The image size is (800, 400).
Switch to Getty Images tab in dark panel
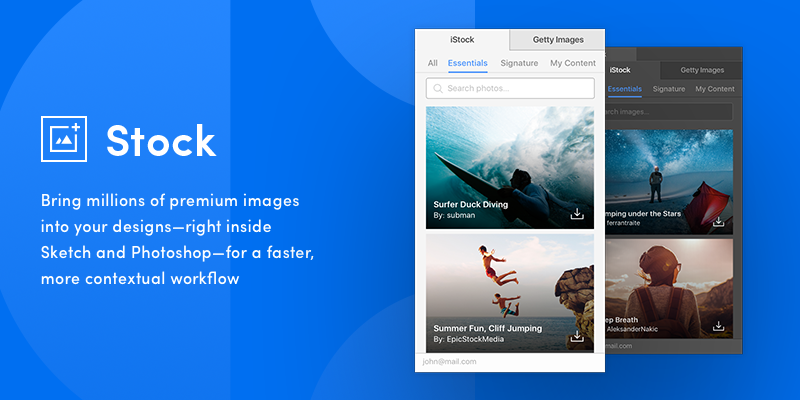(702, 70)
